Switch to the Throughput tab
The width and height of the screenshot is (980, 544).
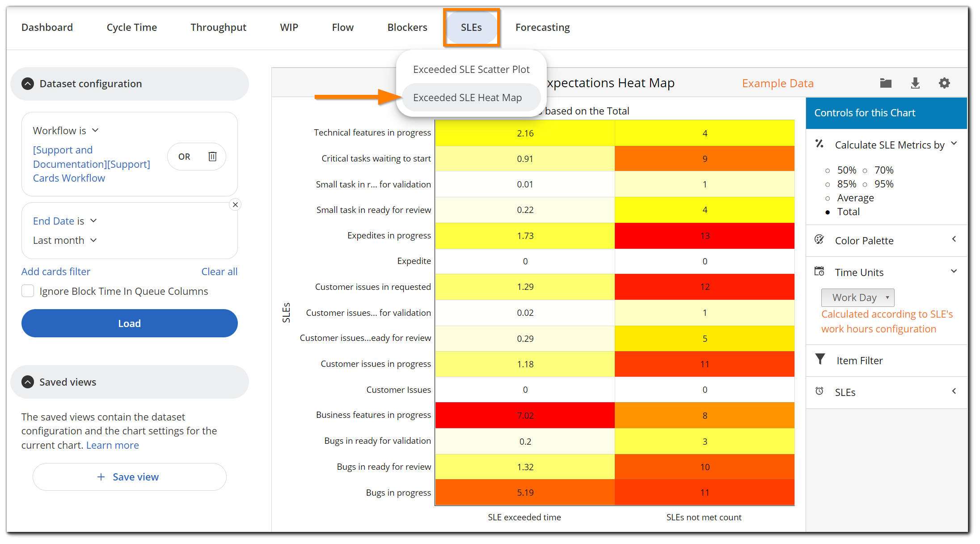click(x=218, y=27)
